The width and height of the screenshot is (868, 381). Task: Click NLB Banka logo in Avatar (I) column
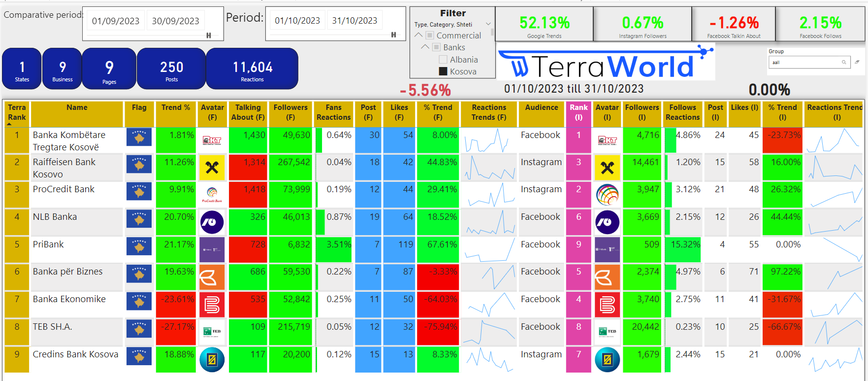point(608,222)
